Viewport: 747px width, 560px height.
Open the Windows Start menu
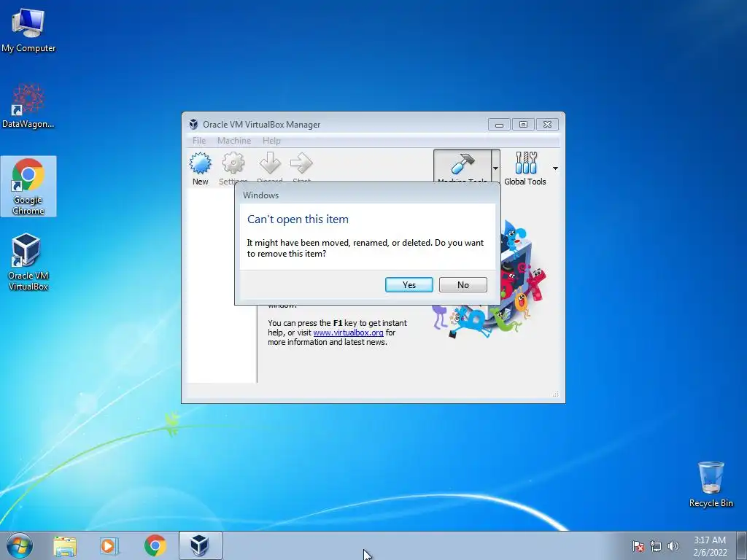coord(20,545)
